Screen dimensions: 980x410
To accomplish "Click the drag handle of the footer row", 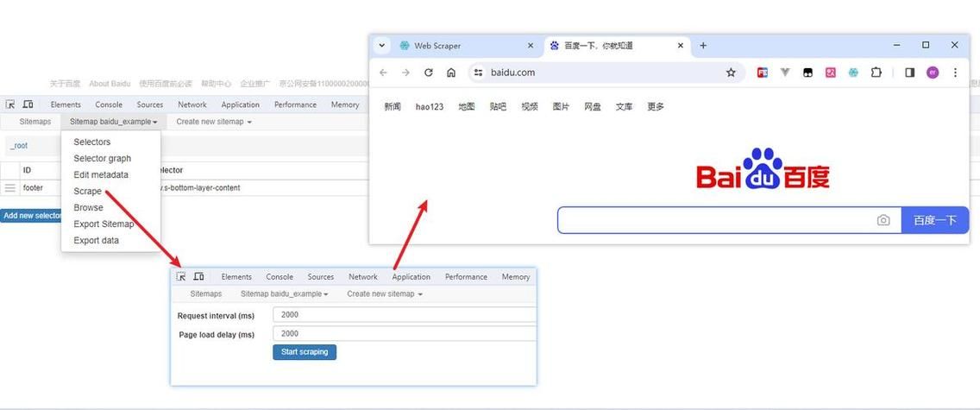I will 10,187.
